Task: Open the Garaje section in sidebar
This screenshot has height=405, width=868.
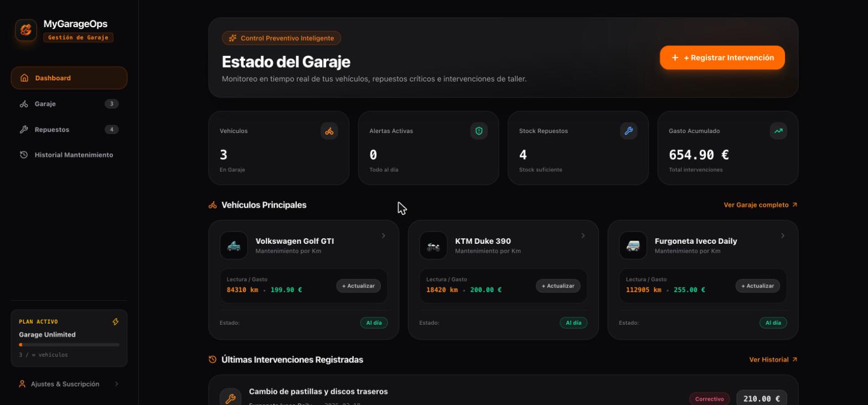Action: 69,104
